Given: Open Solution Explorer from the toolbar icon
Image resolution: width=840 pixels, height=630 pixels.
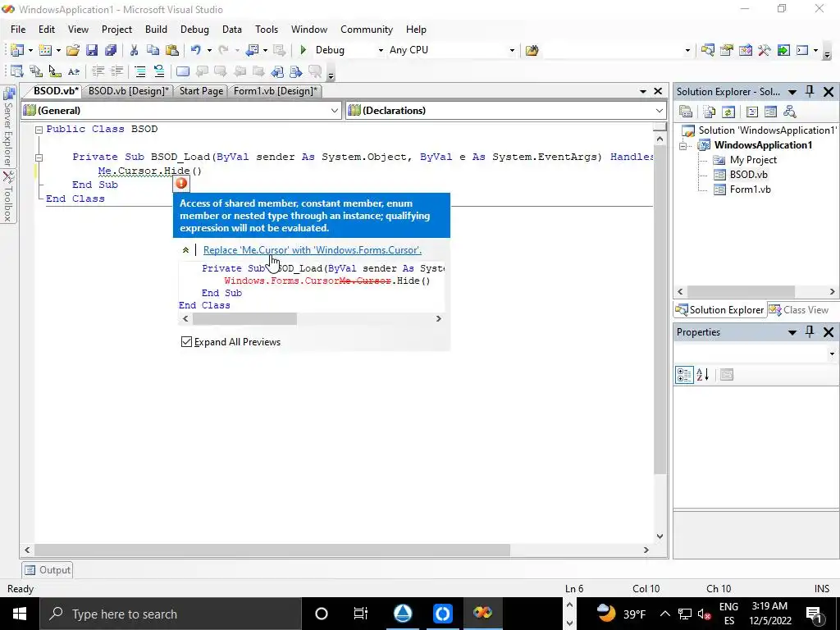Looking at the screenshot, I should (x=708, y=50).
